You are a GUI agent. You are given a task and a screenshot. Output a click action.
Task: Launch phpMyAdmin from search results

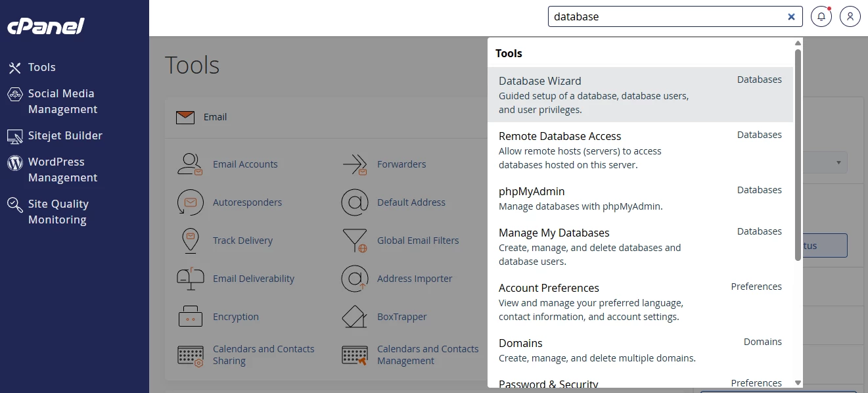[532, 191]
